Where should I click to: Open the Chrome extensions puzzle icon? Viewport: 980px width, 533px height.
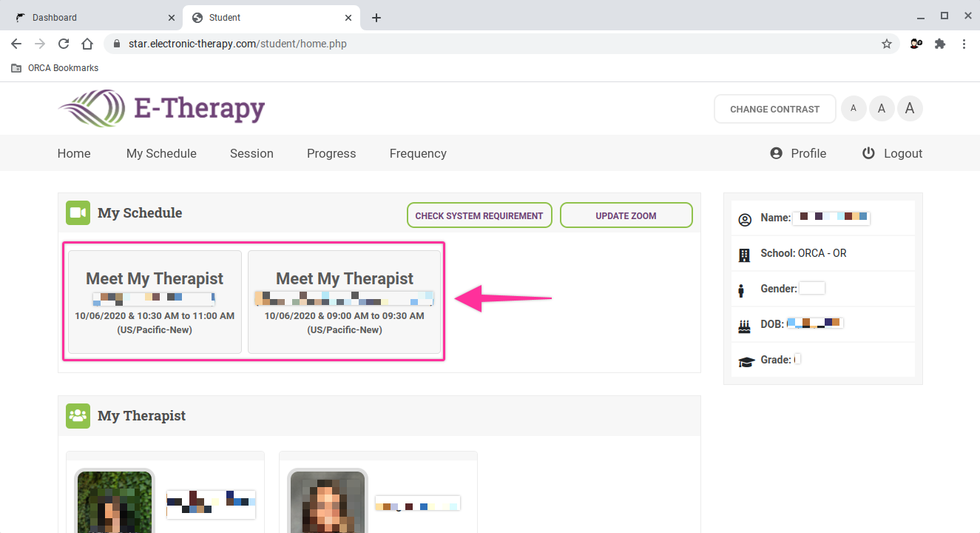(940, 44)
